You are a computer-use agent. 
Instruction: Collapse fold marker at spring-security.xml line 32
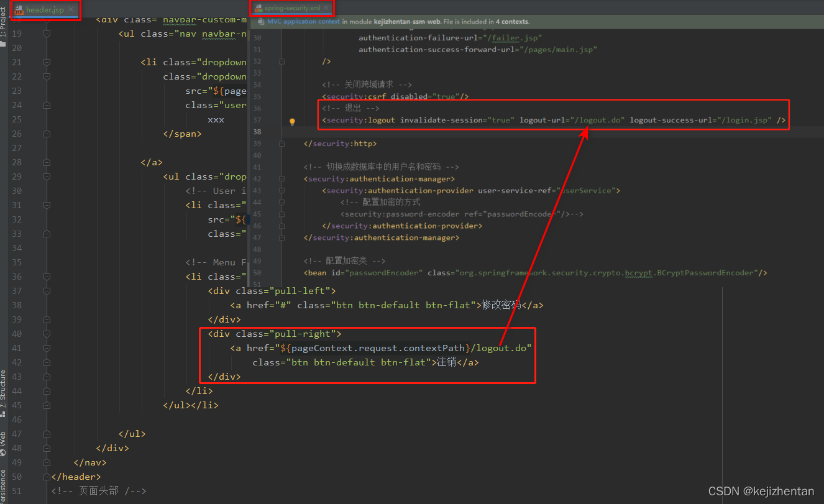point(282,62)
